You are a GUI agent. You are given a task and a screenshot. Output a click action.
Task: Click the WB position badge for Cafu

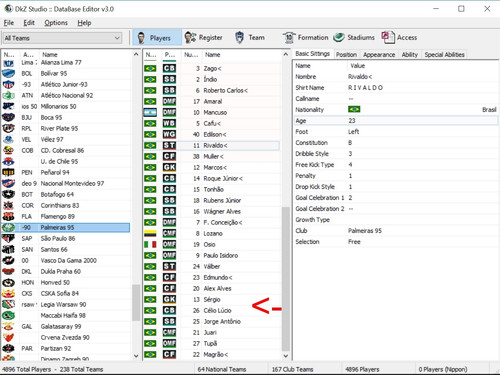(x=169, y=123)
